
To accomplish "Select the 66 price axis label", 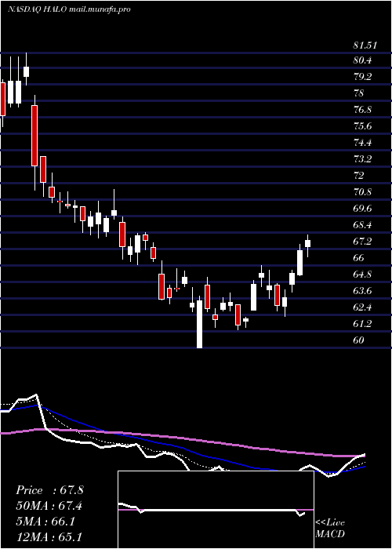I will click(x=359, y=258).
